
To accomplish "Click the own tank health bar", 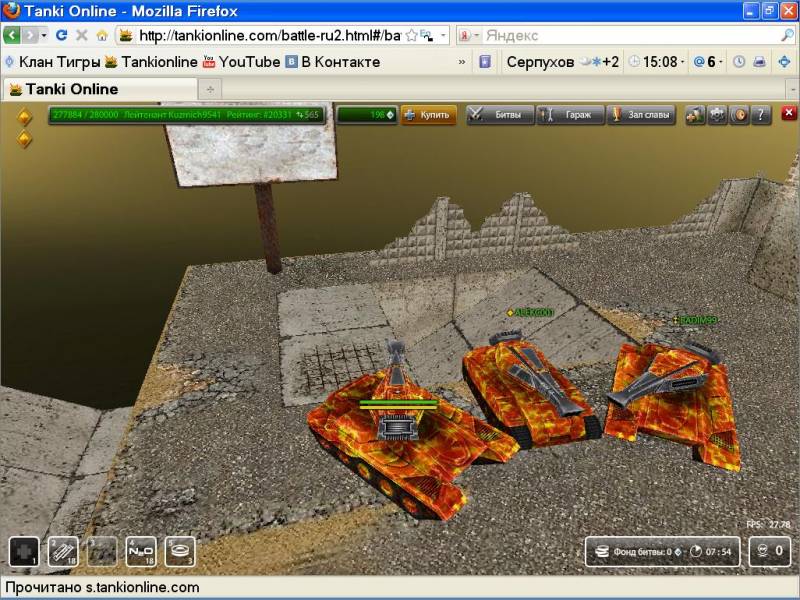I will (x=398, y=405).
